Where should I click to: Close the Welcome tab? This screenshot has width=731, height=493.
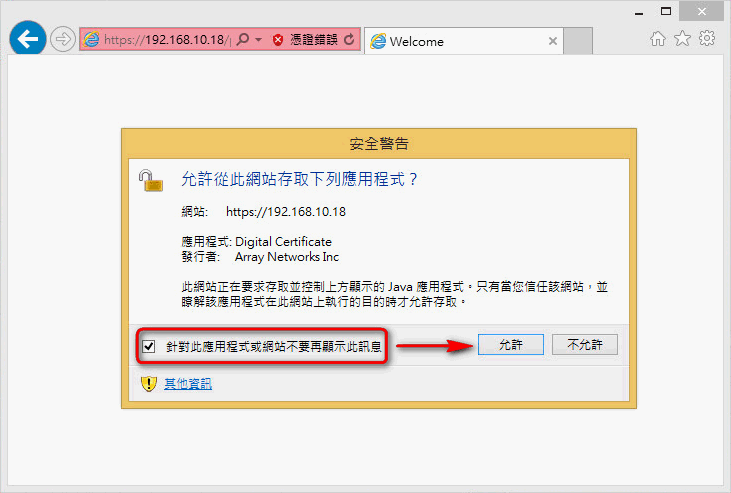click(553, 41)
